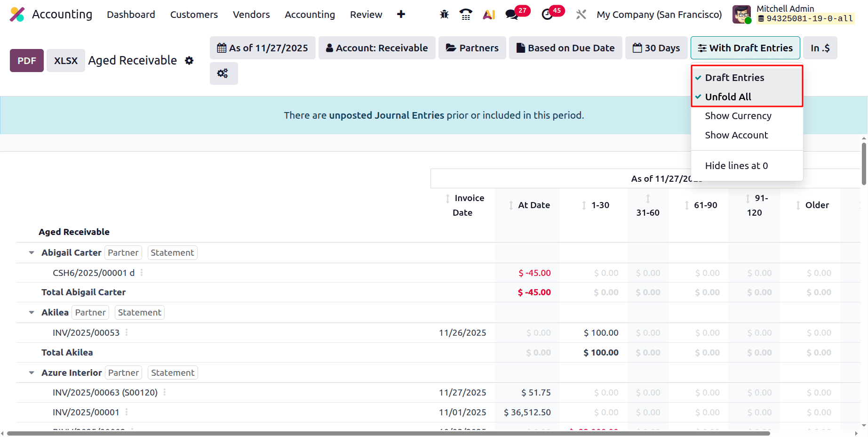Open Account: Receivable filter dropdown

[377, 48]
